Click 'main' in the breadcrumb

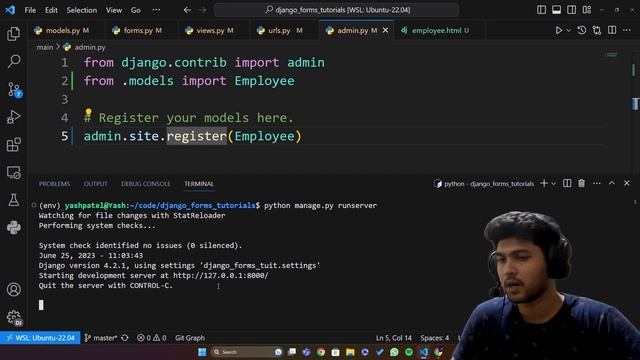click(x=45, y=47)
